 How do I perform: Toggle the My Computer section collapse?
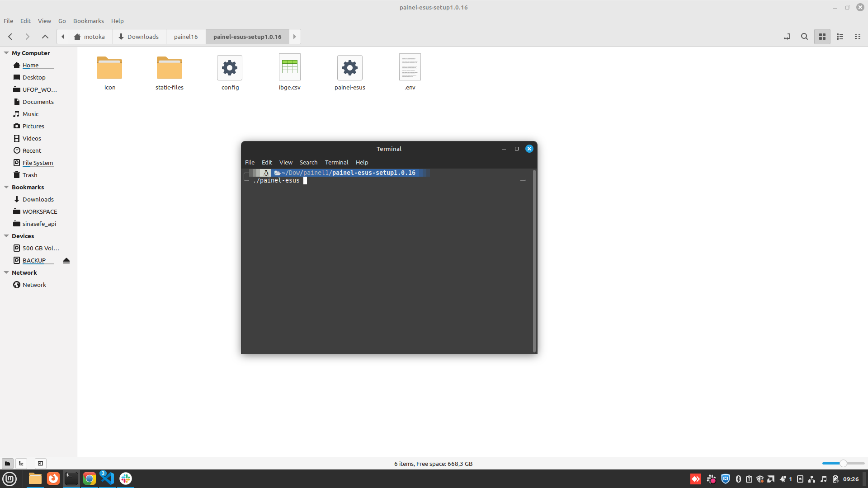point(5,52)
